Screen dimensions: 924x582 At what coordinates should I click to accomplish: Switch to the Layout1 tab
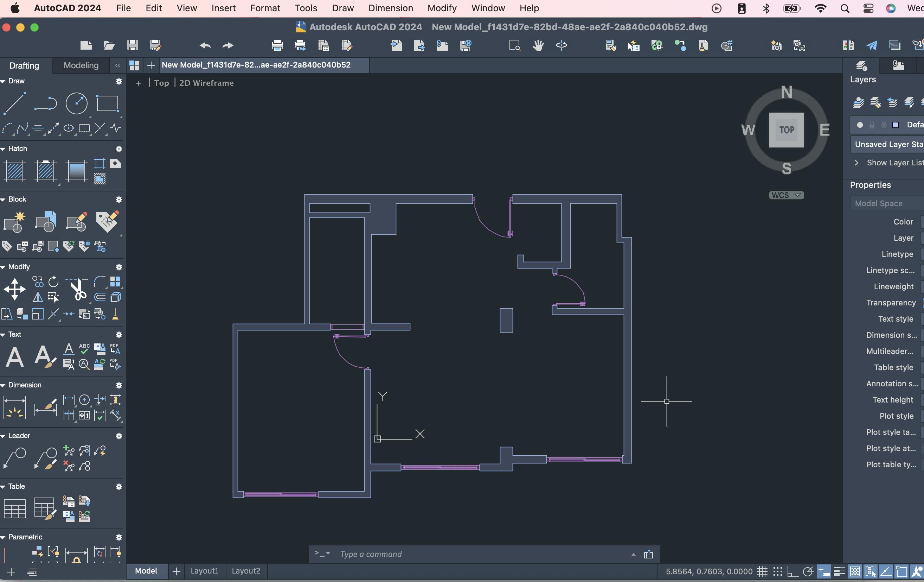pos(204,571)
